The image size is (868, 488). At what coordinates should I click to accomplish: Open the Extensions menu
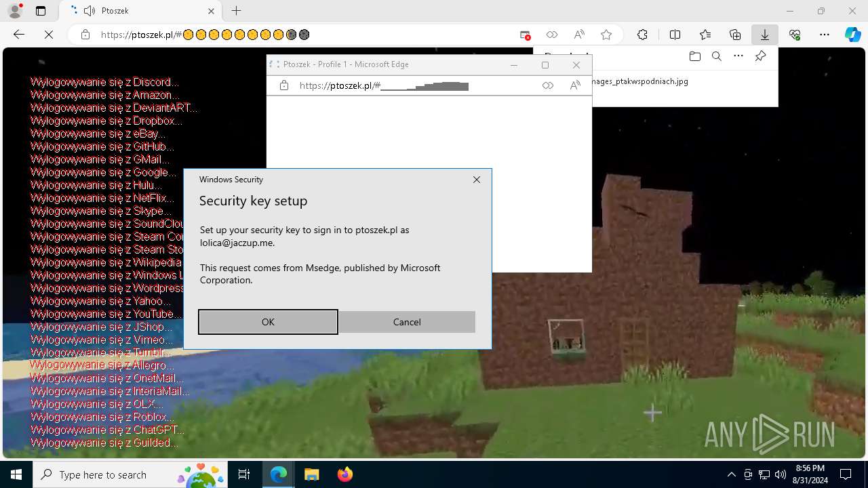click(x=642, y=35)
